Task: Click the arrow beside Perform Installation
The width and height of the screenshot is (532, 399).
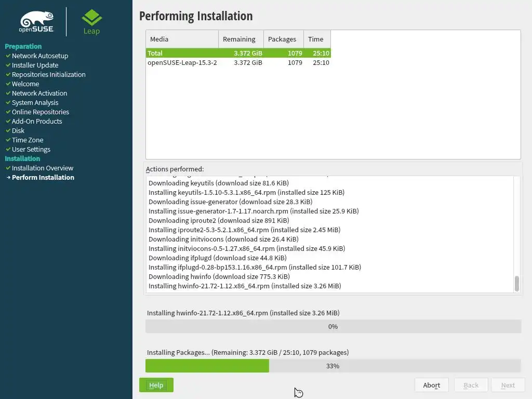Action: pyautogui.click(x=8, y=178)
